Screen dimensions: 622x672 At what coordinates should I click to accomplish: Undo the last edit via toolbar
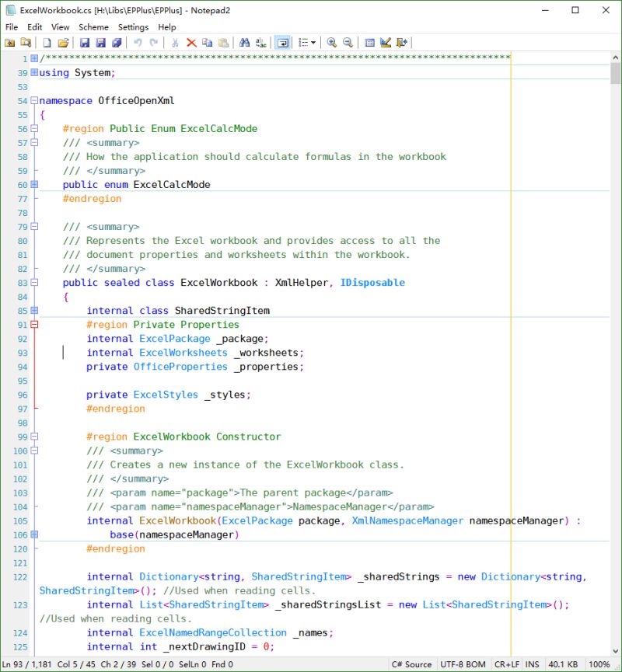click(138, 43)
